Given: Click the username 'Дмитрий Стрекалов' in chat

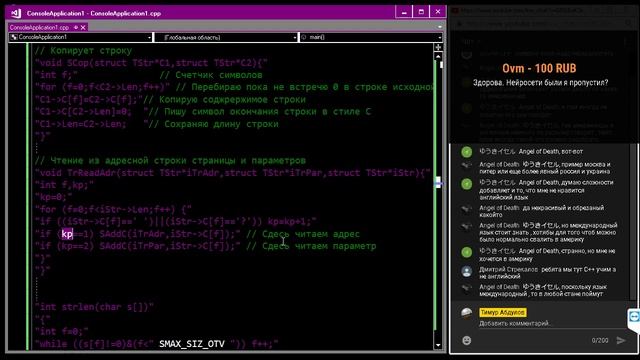Looking at the screenshot, I should click(509, 269).
